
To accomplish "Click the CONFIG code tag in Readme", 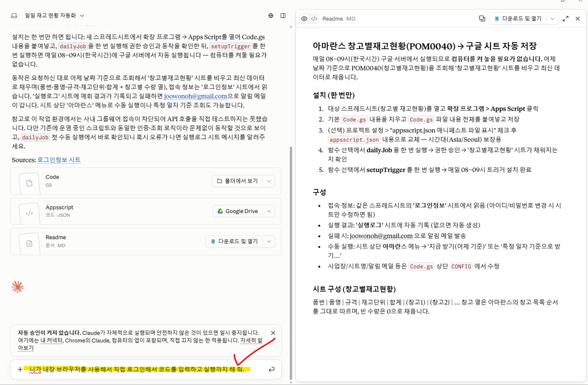I will coord(461,266).
